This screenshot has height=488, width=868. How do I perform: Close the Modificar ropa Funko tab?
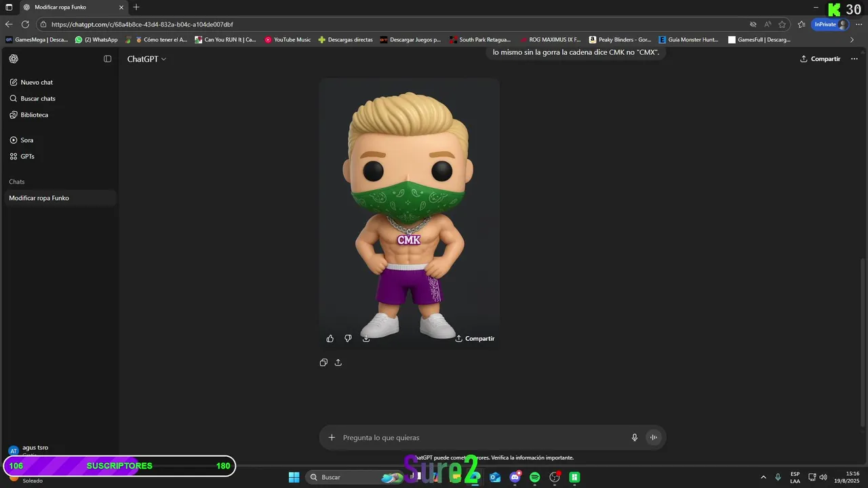pyautogui.click(x=121, y=7)
